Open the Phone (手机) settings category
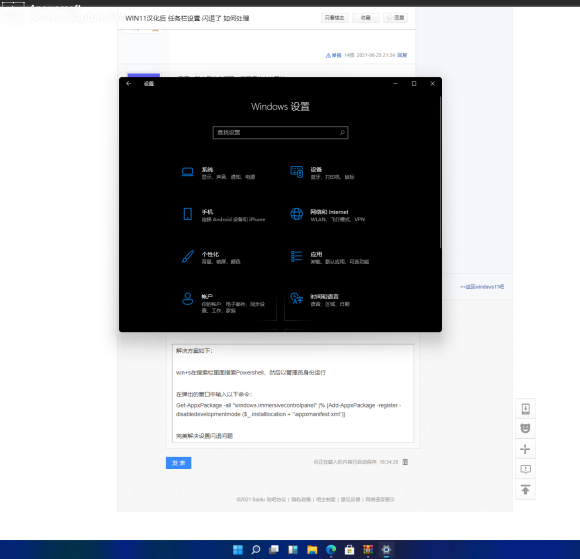The width and height of the screenshot is (580, 559). [x=223, y=215]
